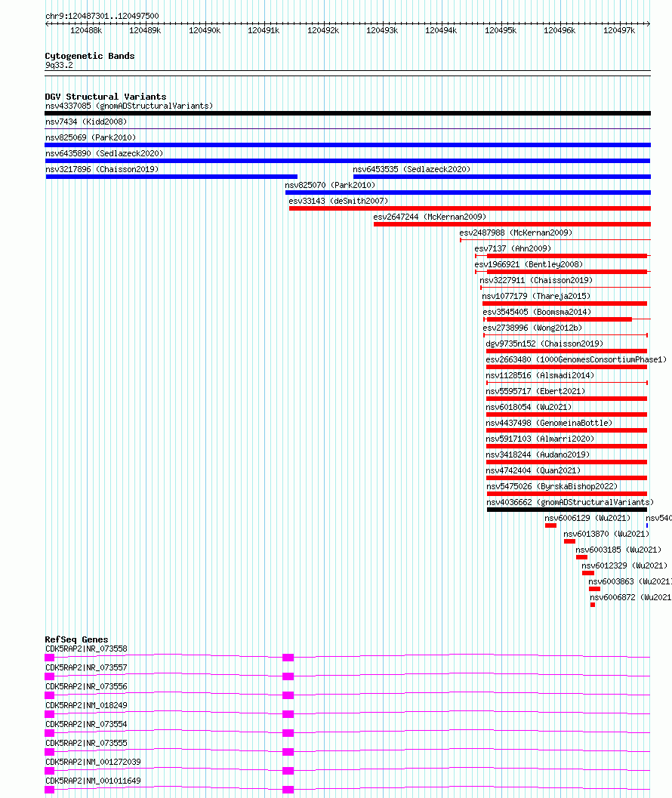Select nsv3227911 (Chaisson2019) label
Viewport: 672px width, 798px height.
[536, 280]
